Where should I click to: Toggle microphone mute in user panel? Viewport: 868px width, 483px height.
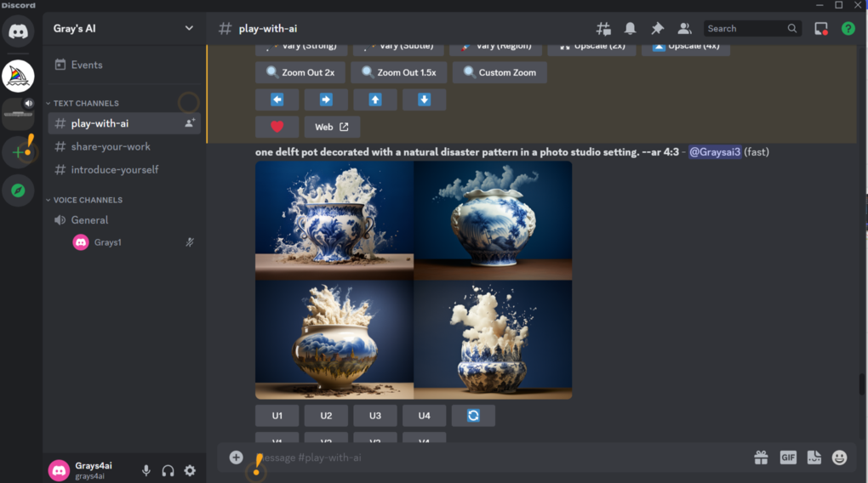[146, 470]
